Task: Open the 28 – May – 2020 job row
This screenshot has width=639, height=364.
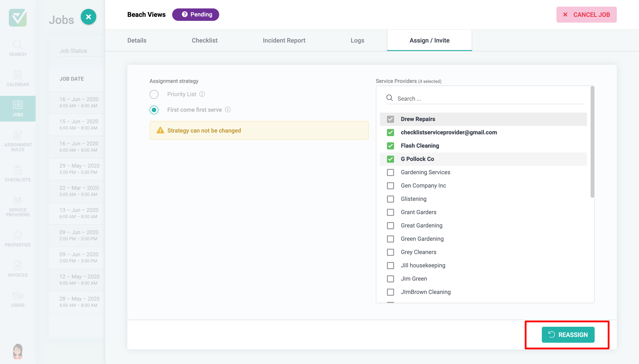Action: (x=77, y=302)
